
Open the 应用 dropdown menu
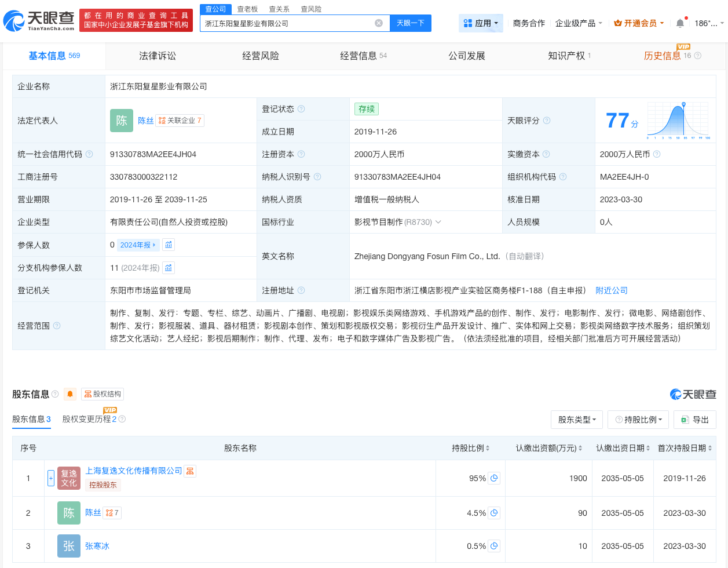481,23
